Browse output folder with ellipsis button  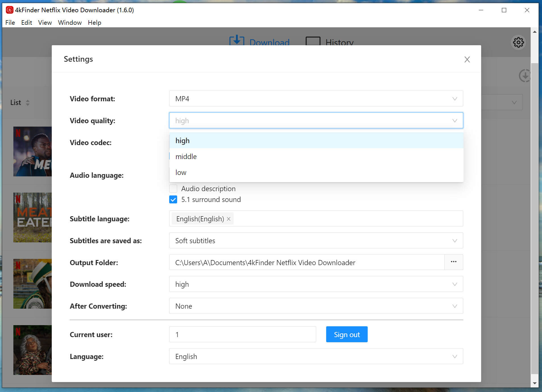coord(454,262)
